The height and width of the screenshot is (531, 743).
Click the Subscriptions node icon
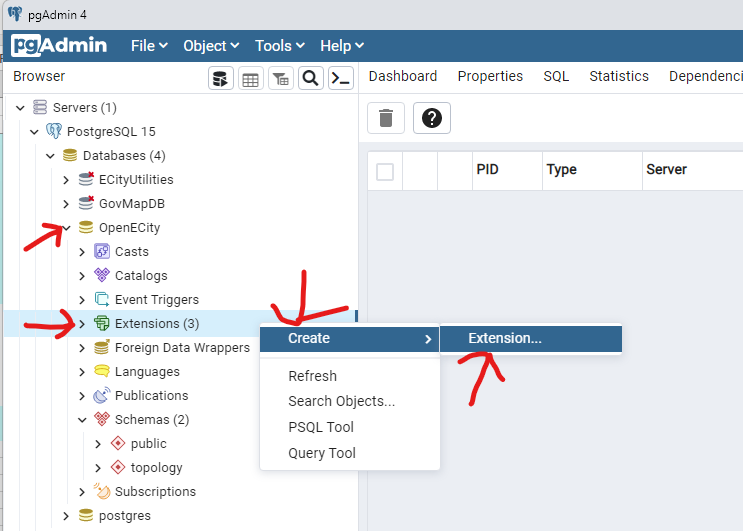[102, 491]
